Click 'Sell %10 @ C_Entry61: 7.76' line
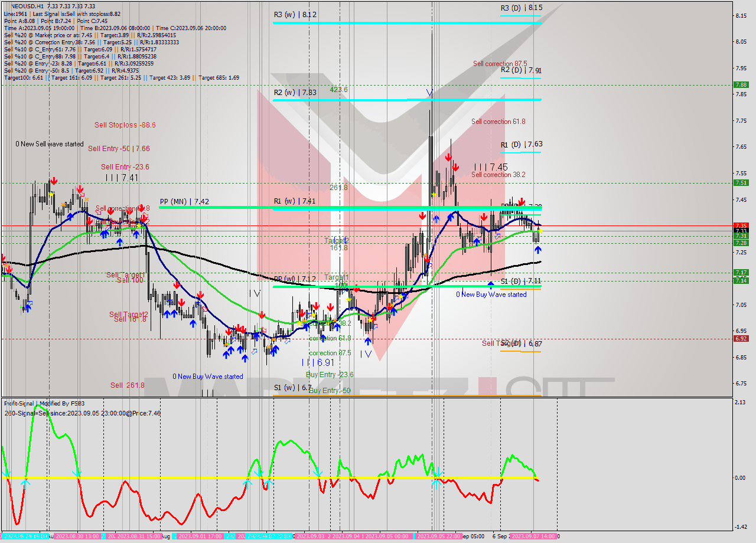Screen dimensions: 756x543 80,49
